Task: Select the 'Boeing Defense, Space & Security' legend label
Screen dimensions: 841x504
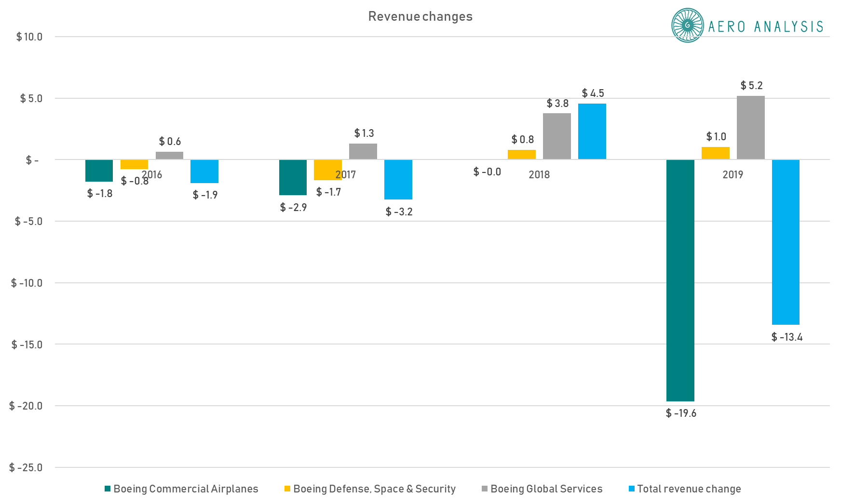Action: click(374, 489)
